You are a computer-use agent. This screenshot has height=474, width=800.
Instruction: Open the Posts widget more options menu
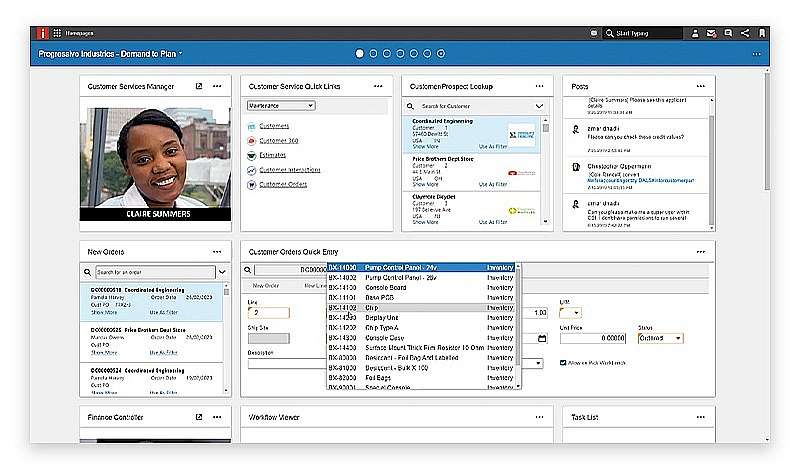[x=700, y=86]
